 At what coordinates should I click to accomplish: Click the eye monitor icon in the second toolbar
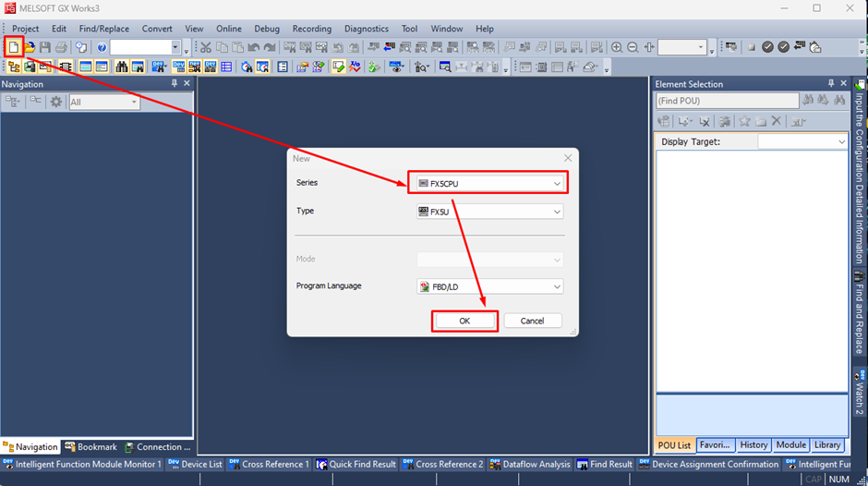pos(395,67)
